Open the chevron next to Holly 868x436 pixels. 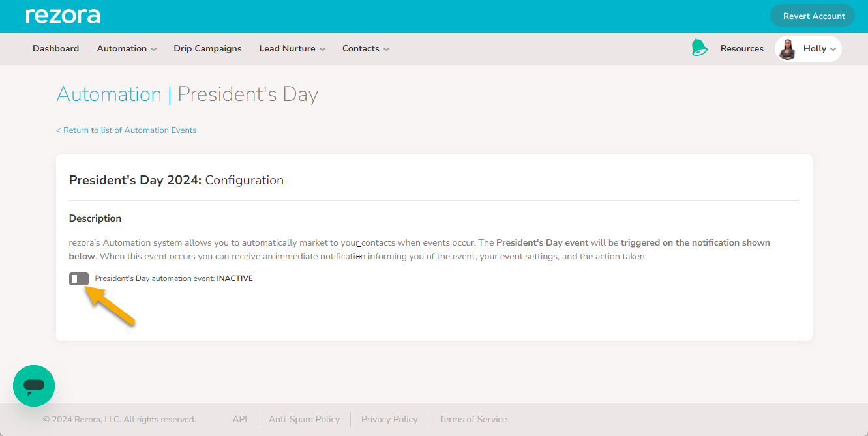click(x=833, y=50)
